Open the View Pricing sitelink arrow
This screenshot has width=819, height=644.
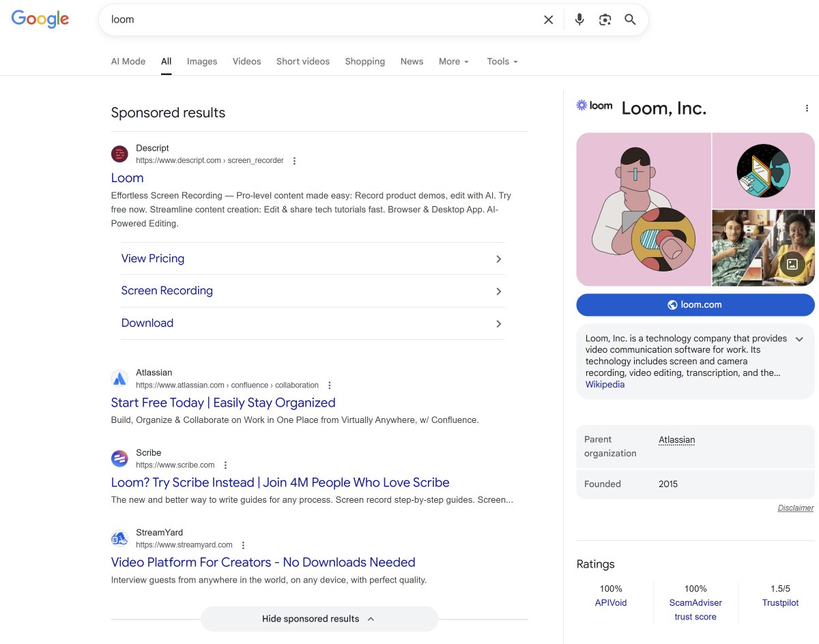coord(499,259)
